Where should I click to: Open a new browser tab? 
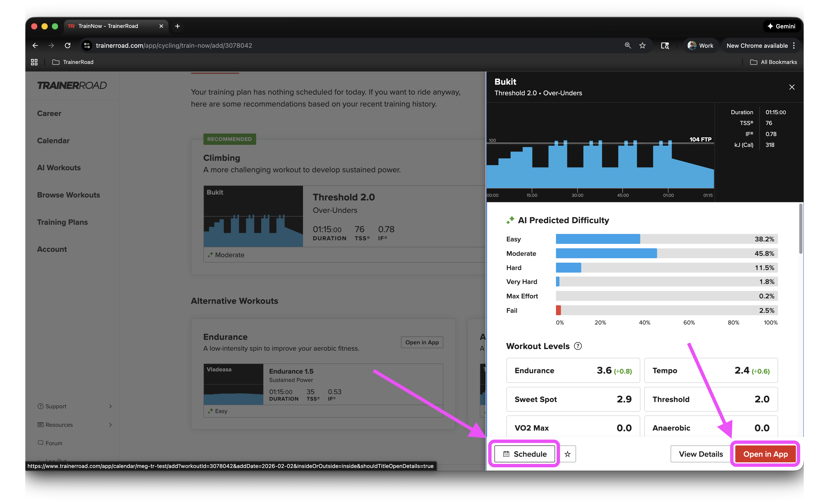[177, 26]
